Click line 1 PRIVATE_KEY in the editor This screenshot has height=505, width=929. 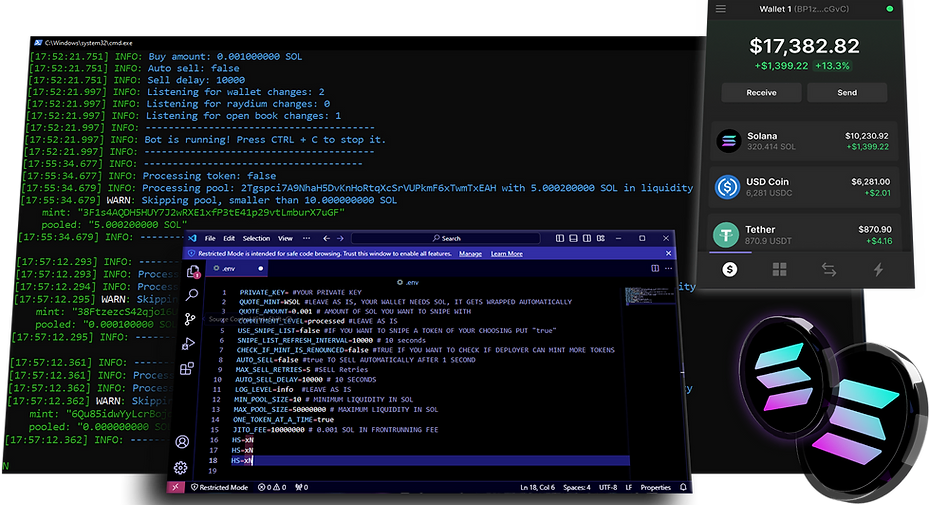click(300, 292)
